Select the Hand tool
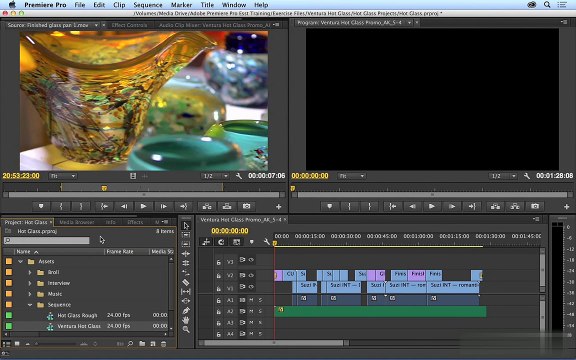This screenshot has height=360, width=576. tap(186, 320)
